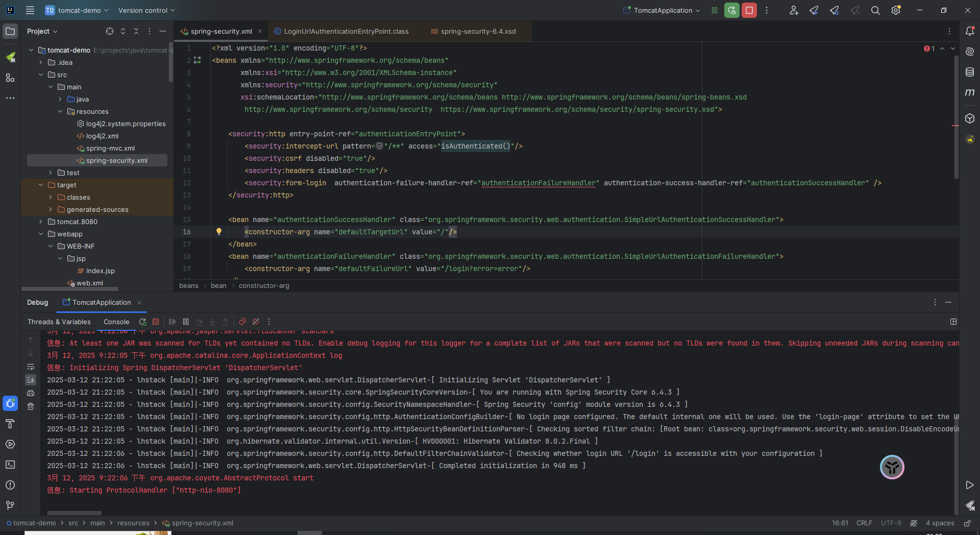Open the TomcatApplication run configuration dropdown
Screen dimensions: 980x535
pos(662,10)
